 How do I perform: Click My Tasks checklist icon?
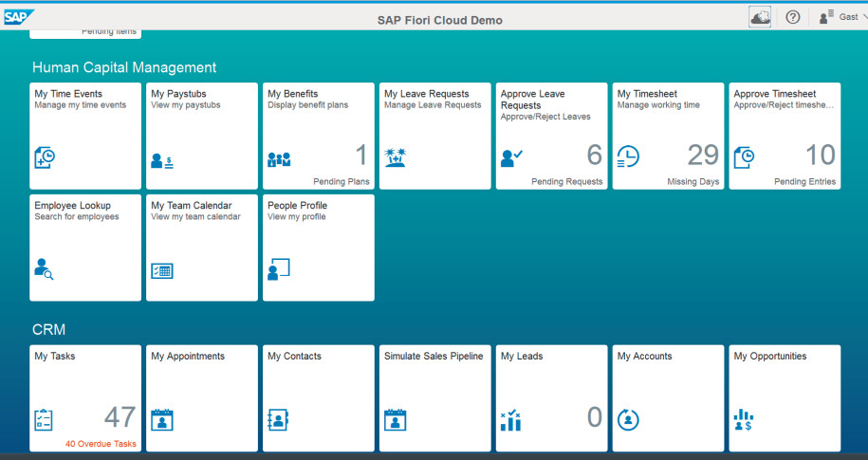tap(44, 419)
